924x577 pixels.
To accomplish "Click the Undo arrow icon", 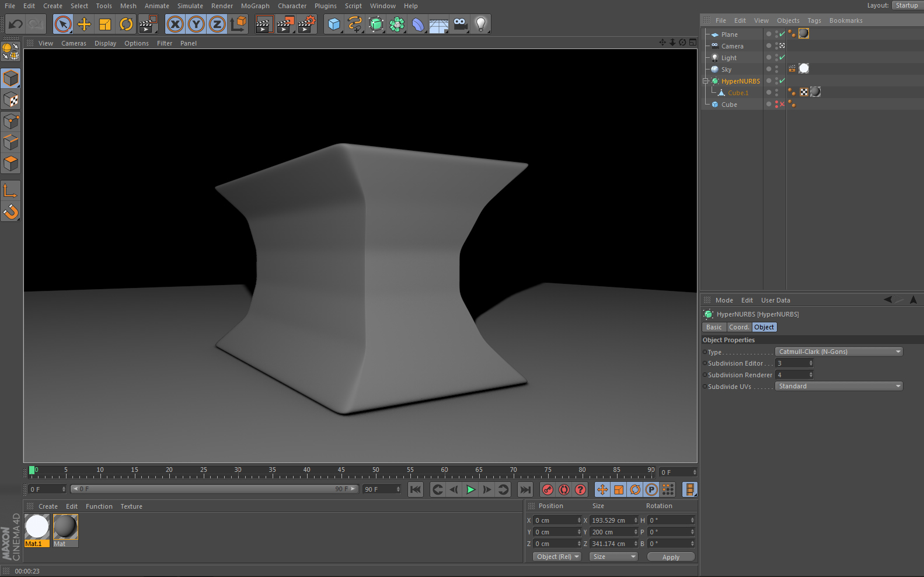I will click(x=16, y=25).
